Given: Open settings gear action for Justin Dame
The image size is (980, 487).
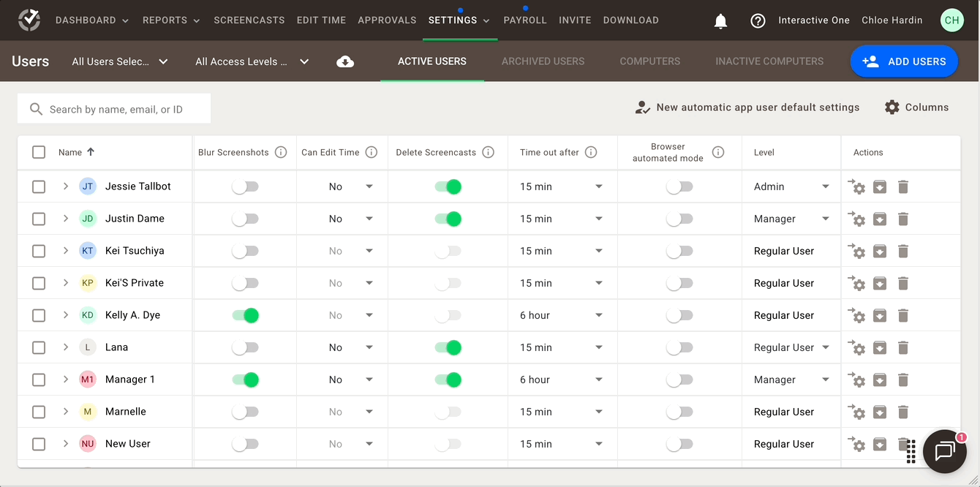Looking at the screenshot, I should pyautogui.click(x=856, y=219).
